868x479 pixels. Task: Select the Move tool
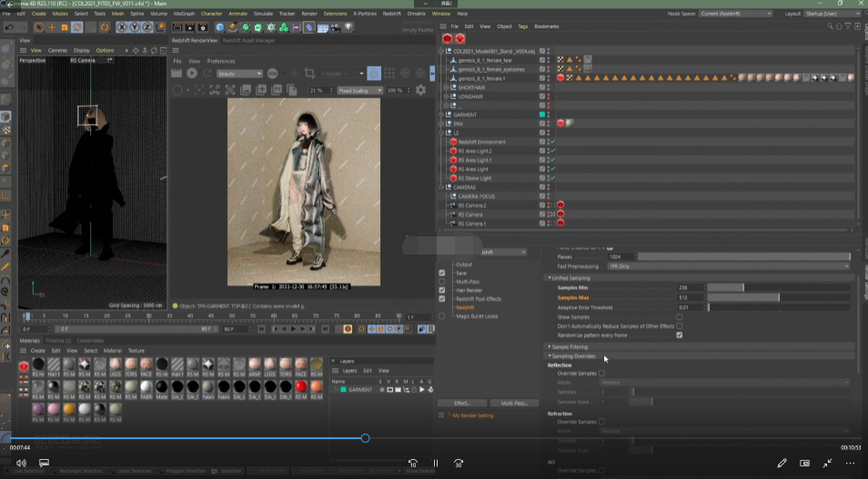pyautogui.click(x=52, y=27)
